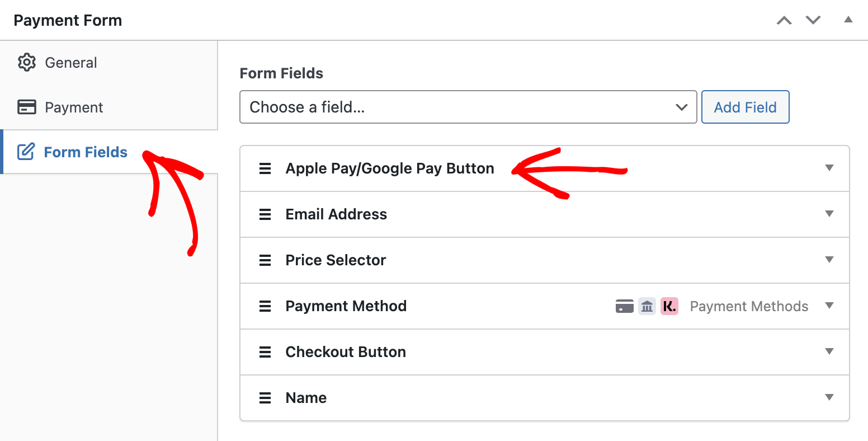This screenshot has width=868, height=441.
Task: Click the Add Field button
Action: [746, 107]
